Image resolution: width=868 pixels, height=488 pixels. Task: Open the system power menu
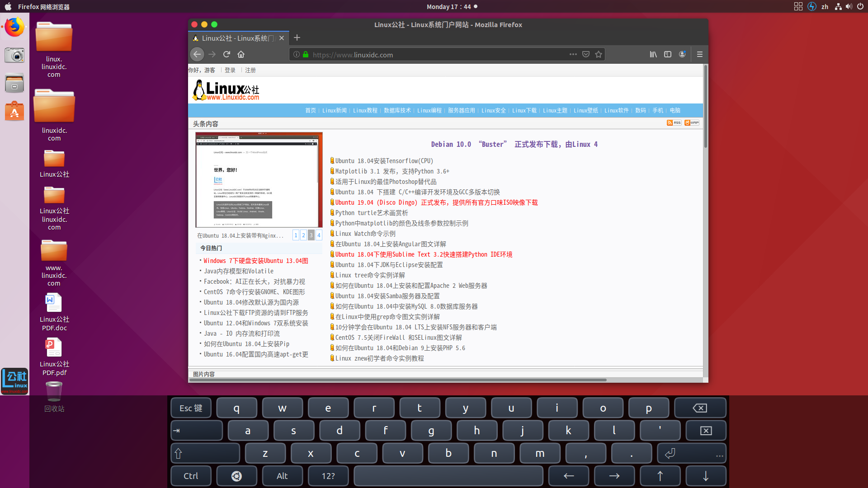pos(860,6)
